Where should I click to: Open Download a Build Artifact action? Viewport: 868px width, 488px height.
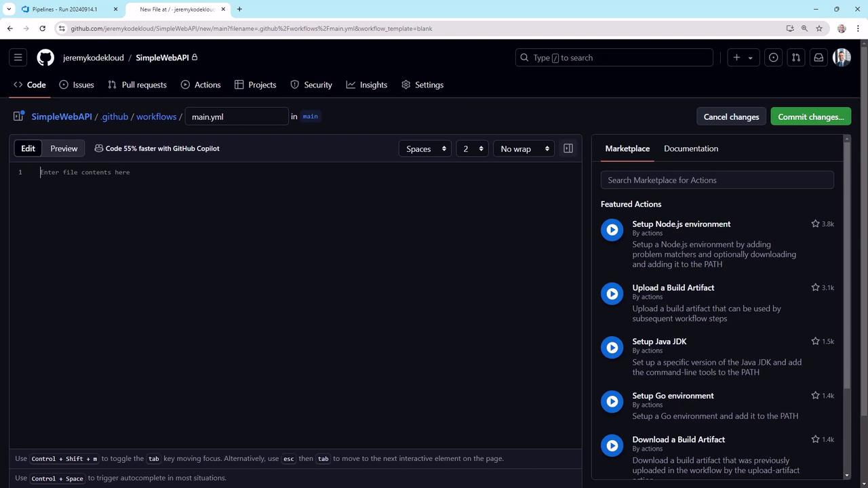click(x=679, y=439)
